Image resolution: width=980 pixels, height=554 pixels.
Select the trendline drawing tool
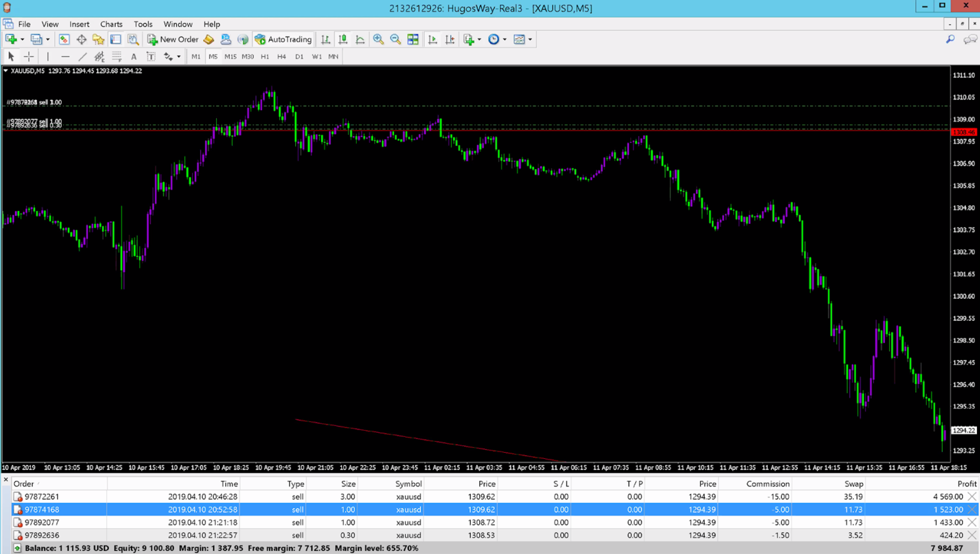tap(82, 56)
